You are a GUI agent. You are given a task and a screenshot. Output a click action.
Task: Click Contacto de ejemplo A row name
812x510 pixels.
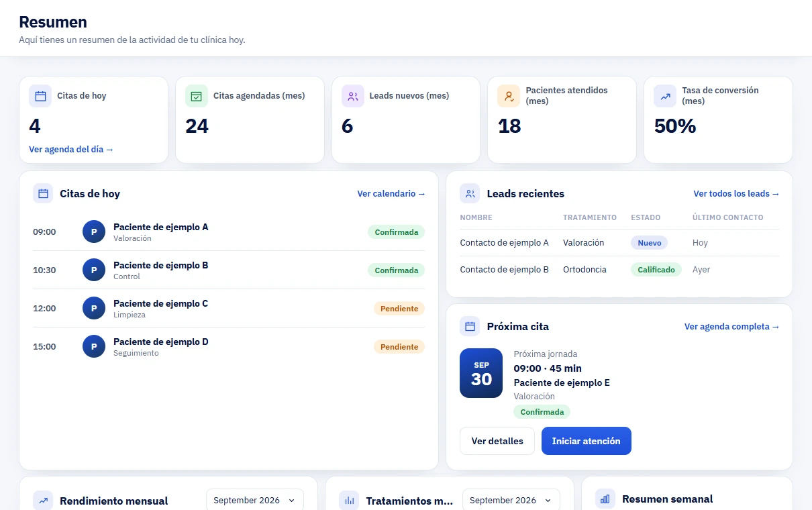click(x=504, y=243)
